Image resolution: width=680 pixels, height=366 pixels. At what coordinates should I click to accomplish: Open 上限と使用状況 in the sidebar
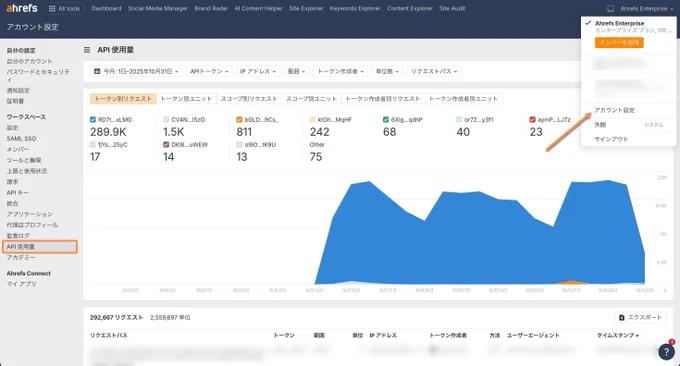(26, 171)
